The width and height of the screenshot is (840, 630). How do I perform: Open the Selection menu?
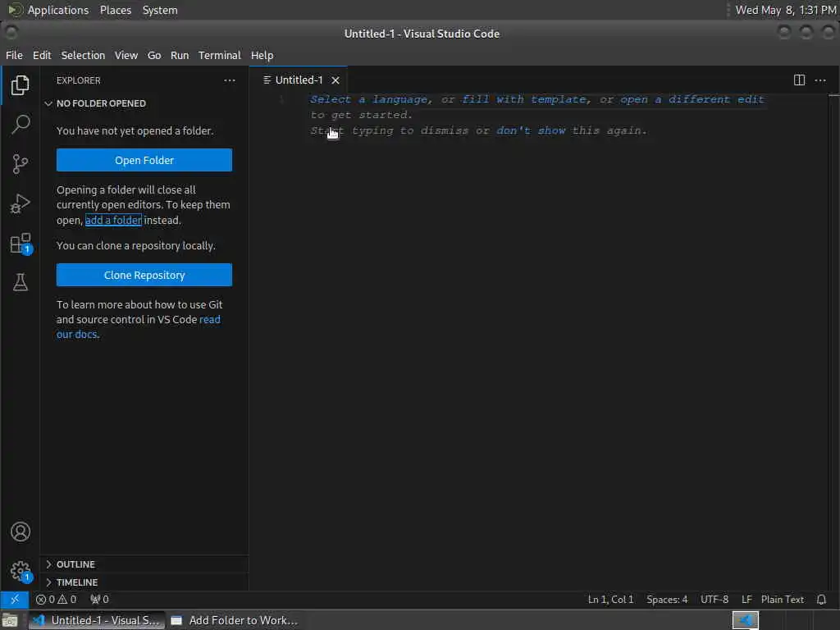click(x=83, y=55)
